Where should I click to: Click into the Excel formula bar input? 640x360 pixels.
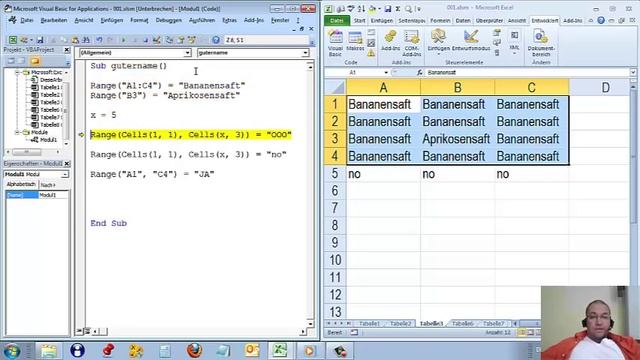coord(527,72)
